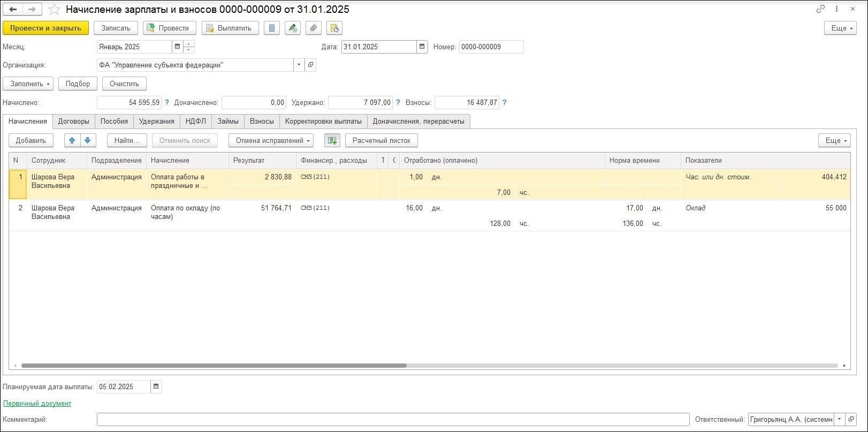Open window options with three-dot icon
The image size is (868, 432).
(x=837, y=9)
